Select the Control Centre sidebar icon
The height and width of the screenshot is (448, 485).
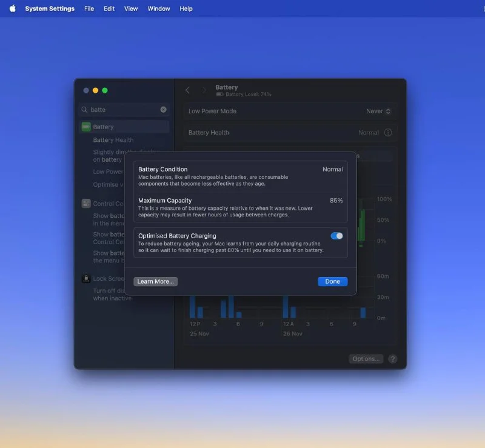coord(86,204)
